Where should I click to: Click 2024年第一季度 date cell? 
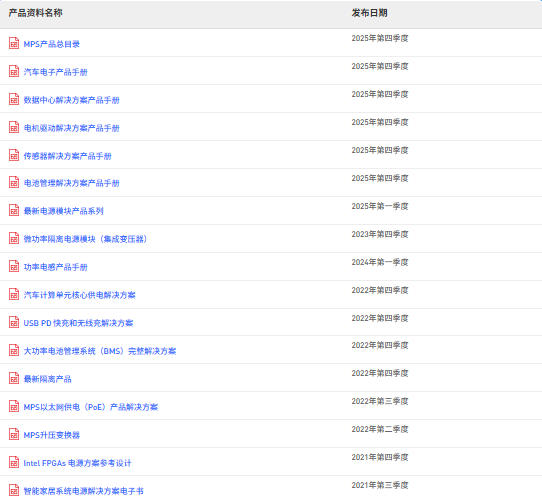point(380,262)
